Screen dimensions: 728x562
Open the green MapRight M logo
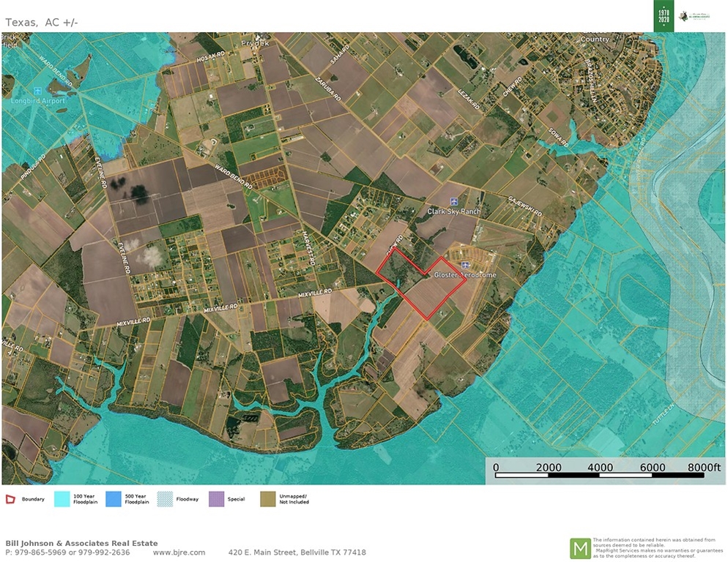[x=580, y=547]
